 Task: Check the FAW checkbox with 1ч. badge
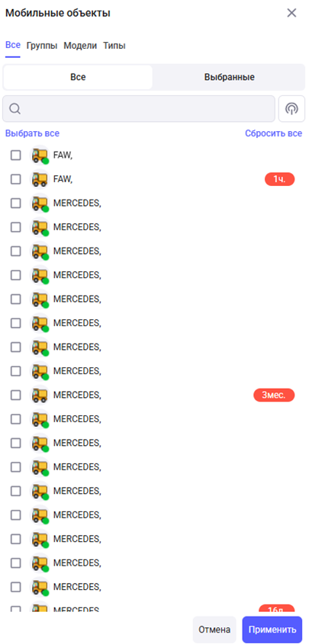tap(15, 179)
